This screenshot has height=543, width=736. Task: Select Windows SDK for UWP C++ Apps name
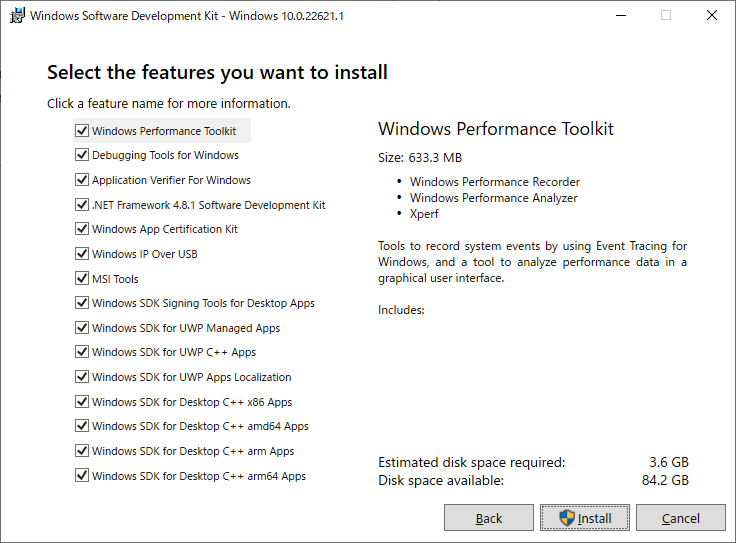point(174,352)
